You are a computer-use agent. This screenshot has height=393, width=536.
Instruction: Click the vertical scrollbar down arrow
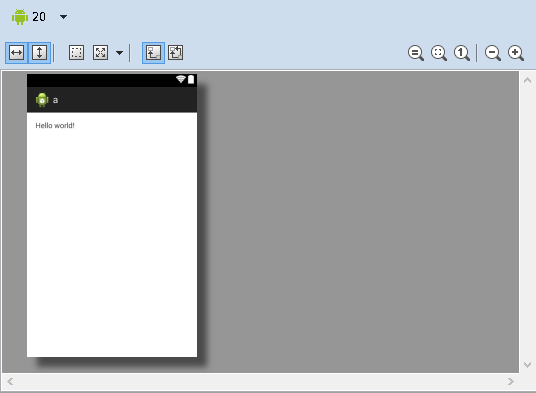527,365
